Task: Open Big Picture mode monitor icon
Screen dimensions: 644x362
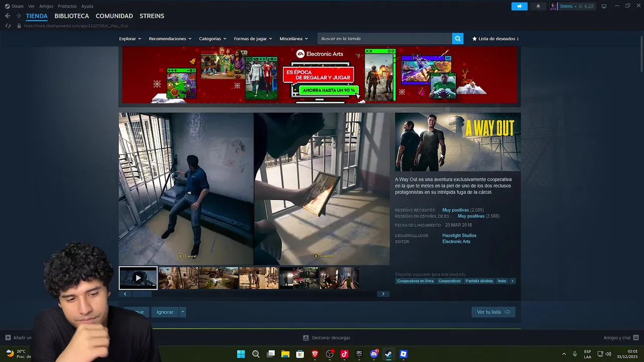Action: click(604, 6)
